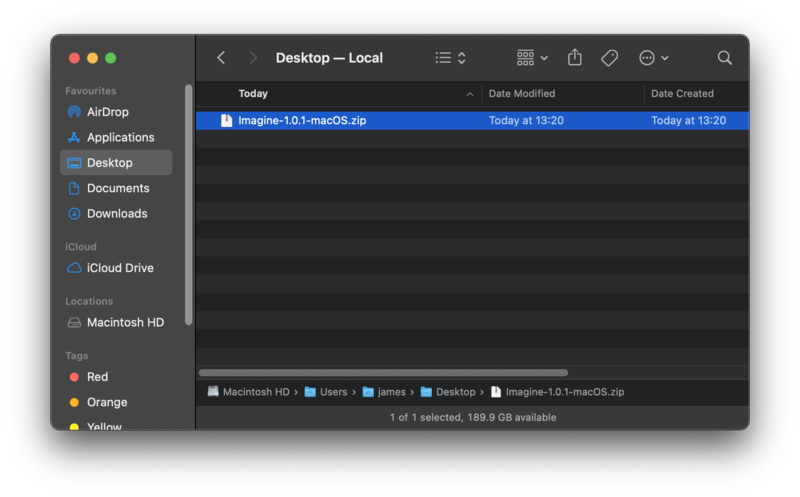Image resolution: width=800 pixels, height=497 pixels.
Task: Open Downloads in the sidebar
Action: 116,213
